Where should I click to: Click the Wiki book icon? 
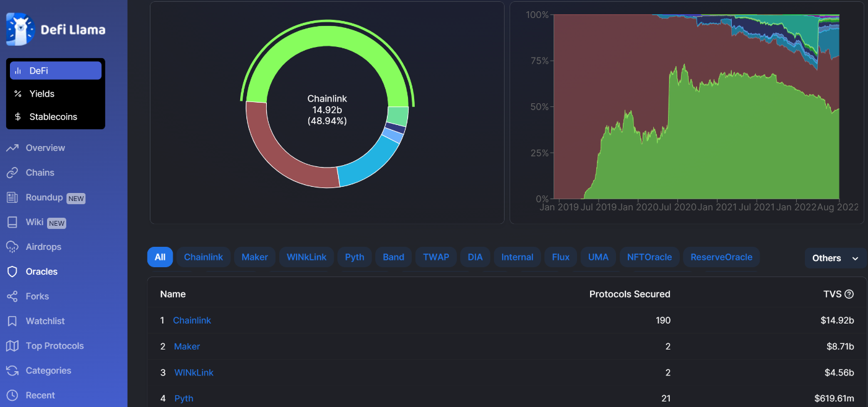pyautogui.click(x=12, y=222)
